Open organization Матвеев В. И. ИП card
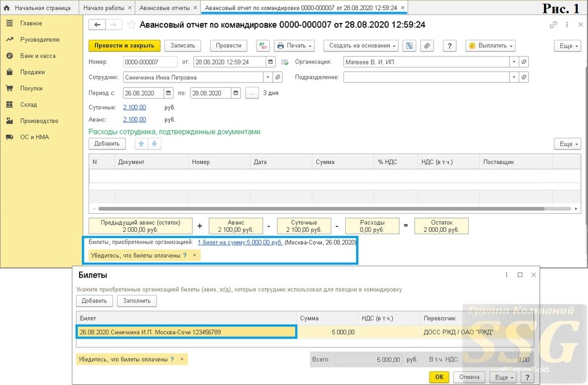This screenshot has width=588, height=385. pyautogui.click(x=524, y=62)
